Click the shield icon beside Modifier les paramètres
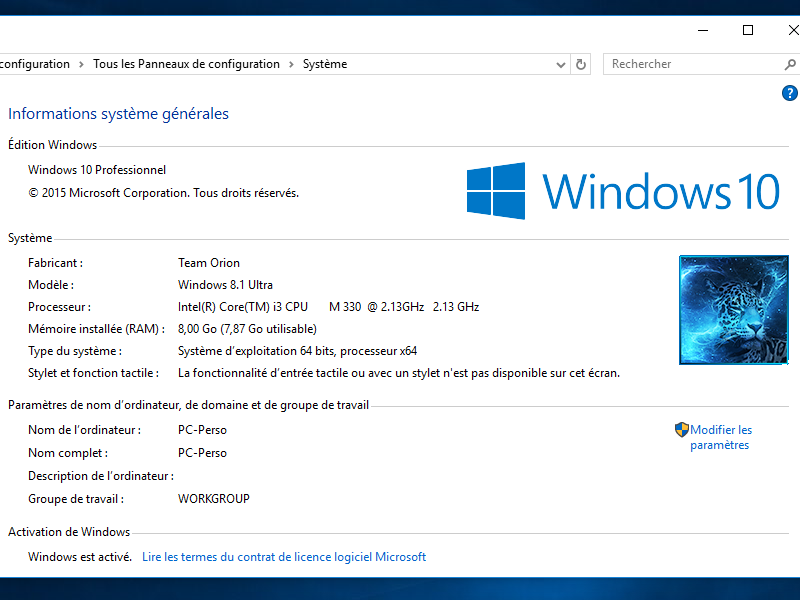This screenshot has width=800, height=600. point(682,430)
